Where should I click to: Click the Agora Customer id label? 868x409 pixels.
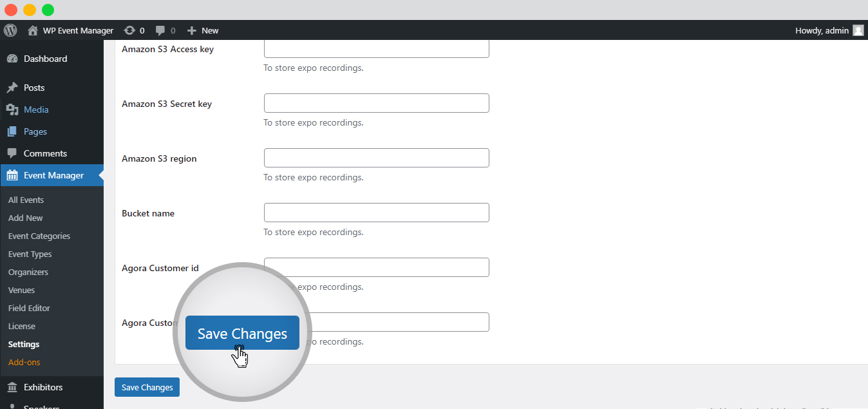[160, 268]
